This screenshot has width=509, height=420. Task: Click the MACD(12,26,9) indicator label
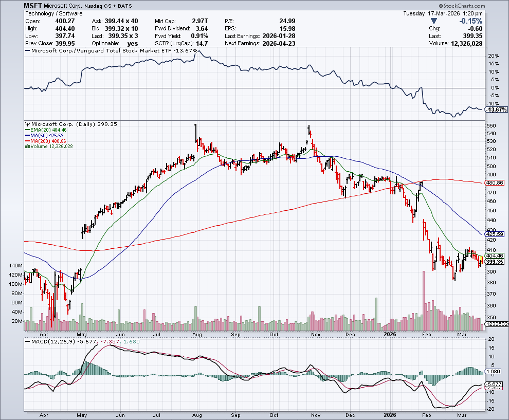[x=51, y=341]
